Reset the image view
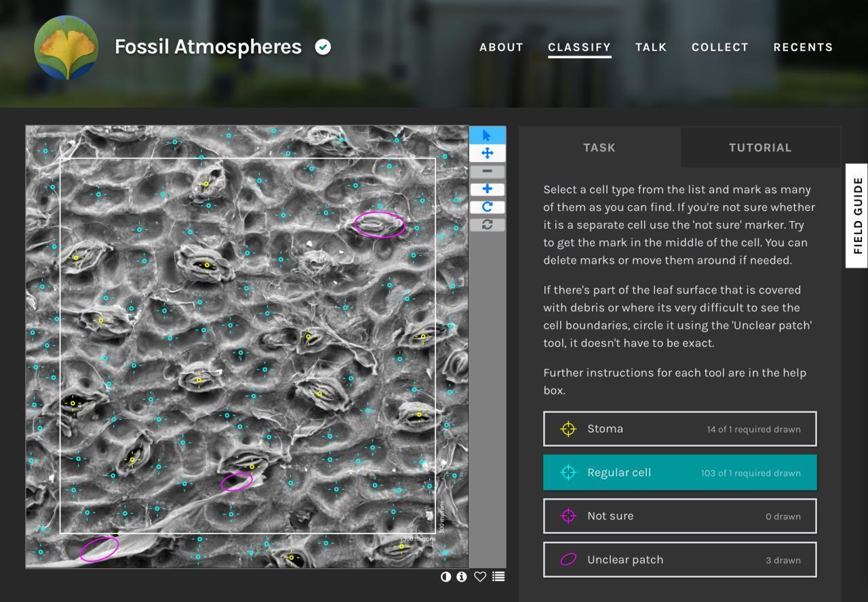This screenshot has width=868, height=602. coord(487,224)
